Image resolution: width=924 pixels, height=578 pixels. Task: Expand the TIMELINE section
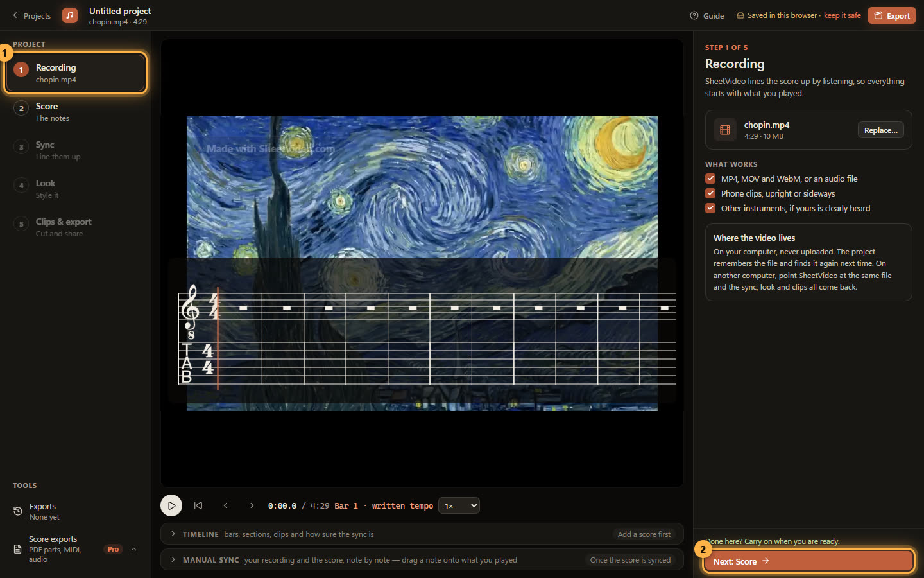pyautogui.click(x=422, y=534)
